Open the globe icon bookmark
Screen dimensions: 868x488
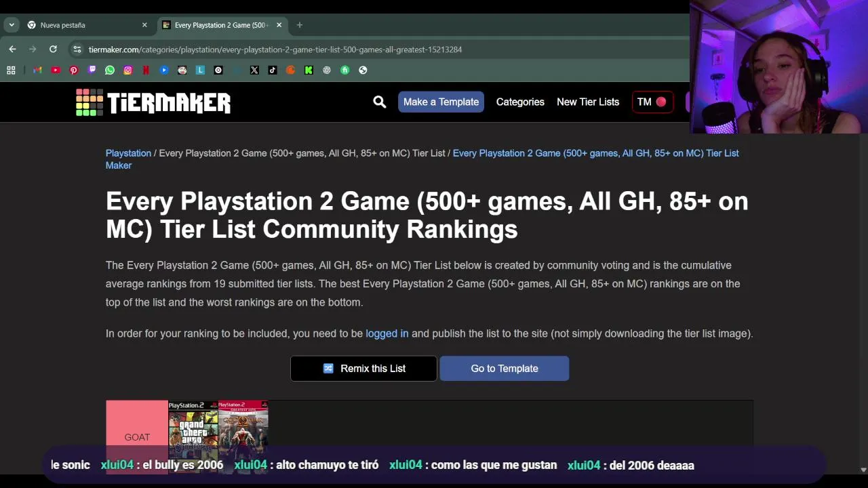[363, 70]
